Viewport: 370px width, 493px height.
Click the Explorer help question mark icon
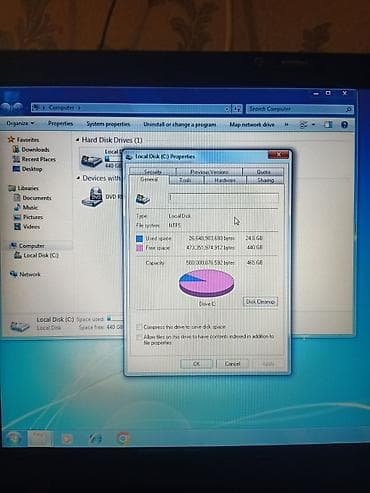(x=345, y=125)
